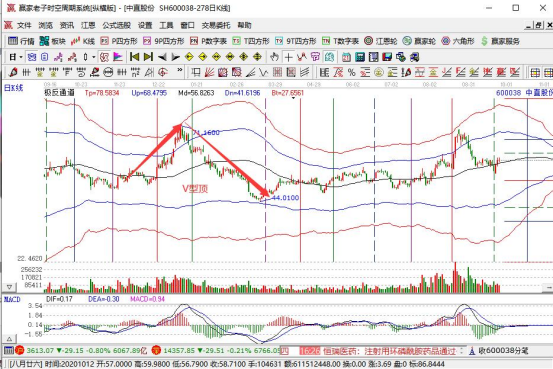Click yellow diamond with single left arrow

pyautogui.click(x=189, y=57)
